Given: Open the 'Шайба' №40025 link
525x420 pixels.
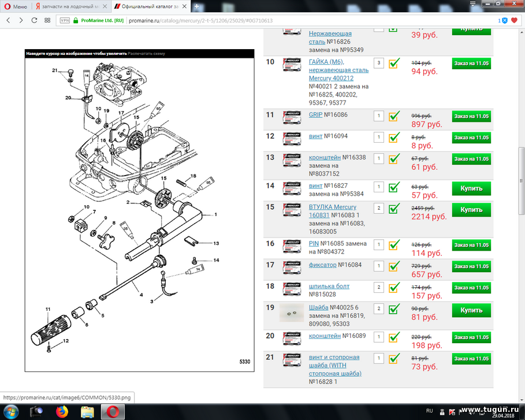Looking at the screenshot, I should [x=318, y=307].
